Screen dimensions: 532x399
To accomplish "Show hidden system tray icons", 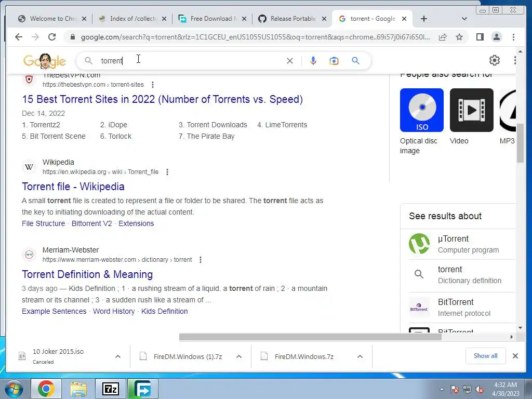I will point(442,390).
